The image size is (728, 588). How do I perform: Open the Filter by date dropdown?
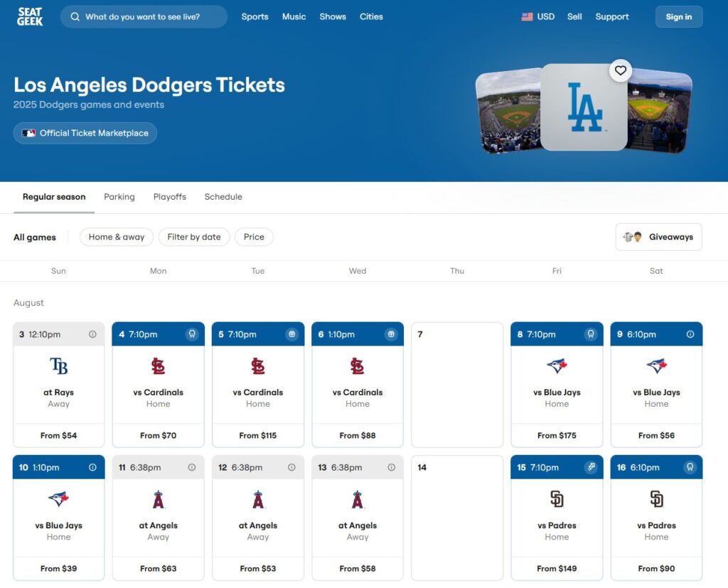194,237
